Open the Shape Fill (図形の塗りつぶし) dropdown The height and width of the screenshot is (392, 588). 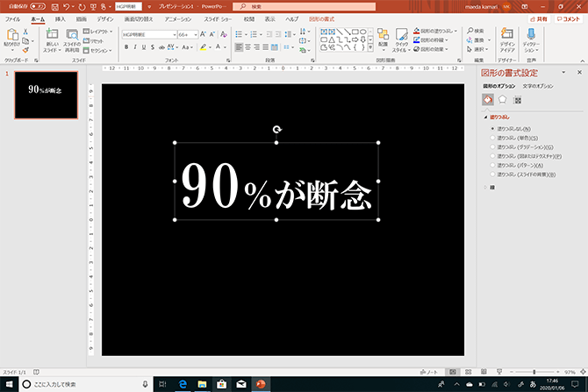tap(435, 31)
